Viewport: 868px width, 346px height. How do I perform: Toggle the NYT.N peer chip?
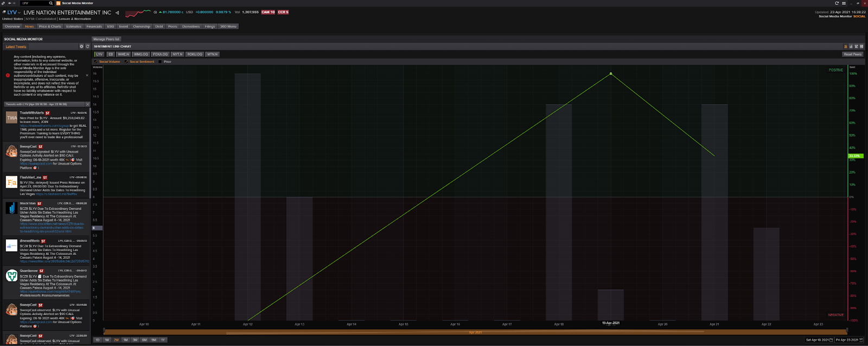(x=177, y=54)
